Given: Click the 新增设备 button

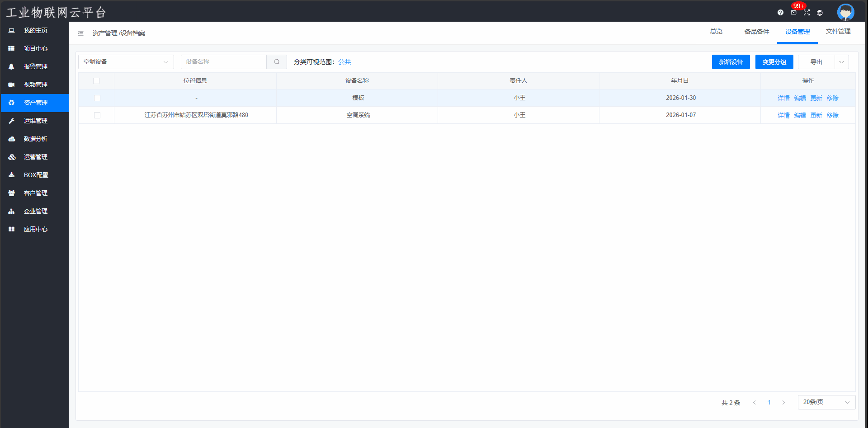Looking at the screenshot, I should [731, 62].
